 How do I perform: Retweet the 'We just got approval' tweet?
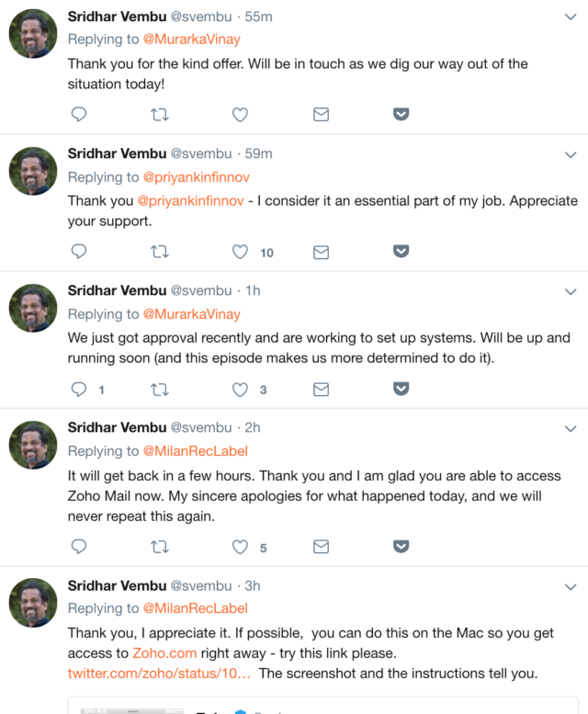[x=159, y=390]
